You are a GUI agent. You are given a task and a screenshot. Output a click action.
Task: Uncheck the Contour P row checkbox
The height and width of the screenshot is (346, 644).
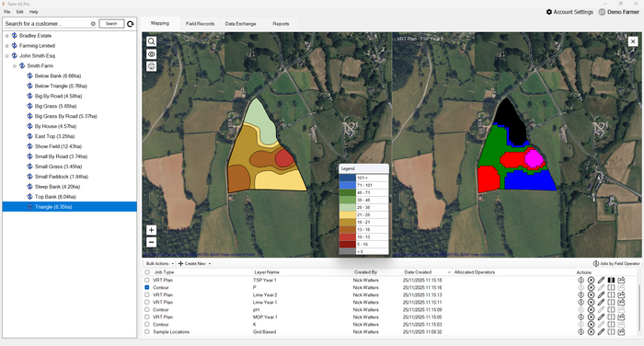click(147, 288)
